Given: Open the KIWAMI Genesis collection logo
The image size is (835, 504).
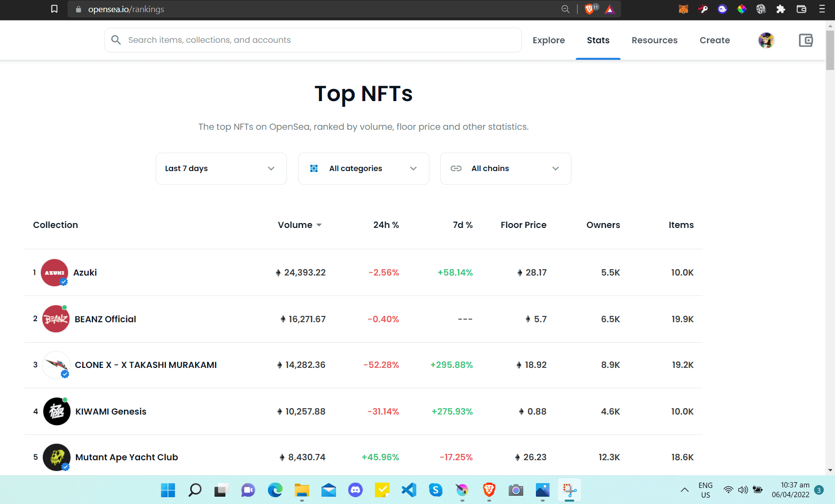Looking at the screenshot, I should coord(57,412).
